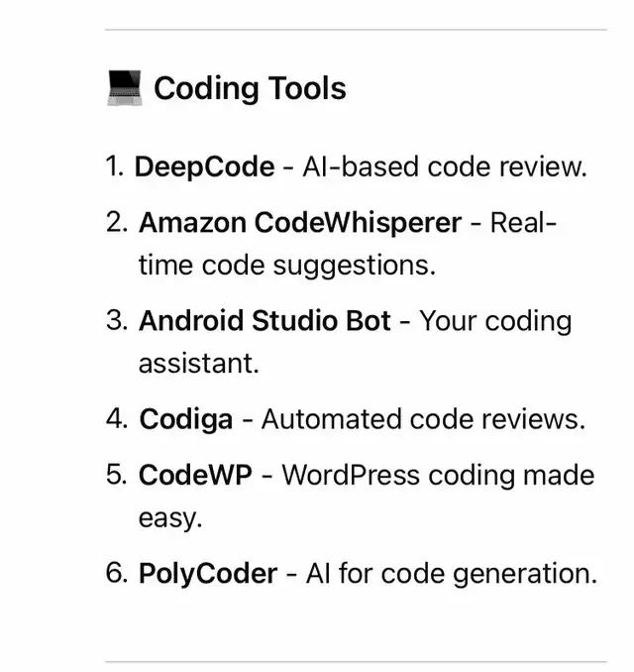Select the DeepCode tool name
634x672 pixels.
pos(204,167)
